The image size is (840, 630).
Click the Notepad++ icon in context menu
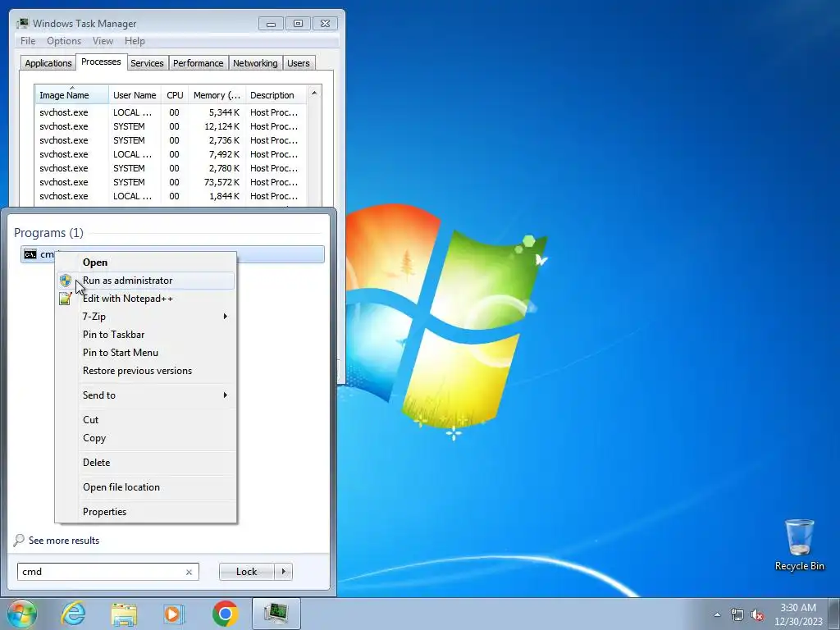[66, 299]
